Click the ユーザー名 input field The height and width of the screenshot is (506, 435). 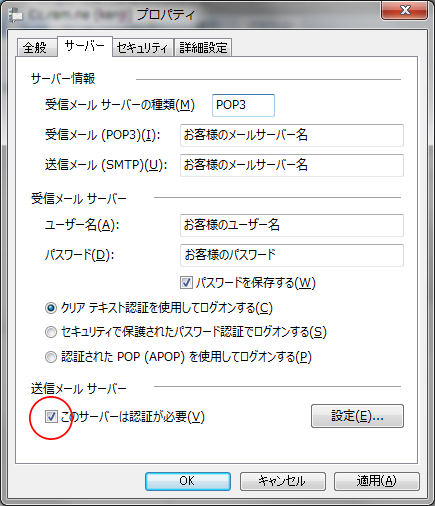pos(292,225)
